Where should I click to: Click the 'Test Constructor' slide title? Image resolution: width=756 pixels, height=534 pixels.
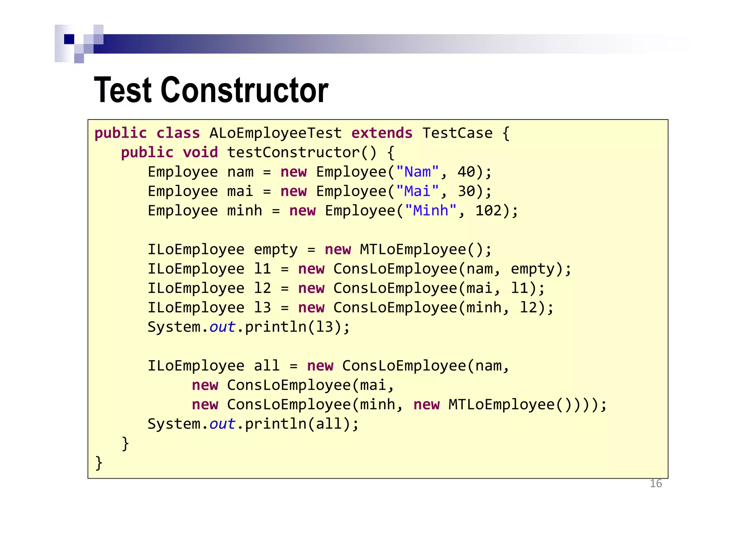pos(211,90)
